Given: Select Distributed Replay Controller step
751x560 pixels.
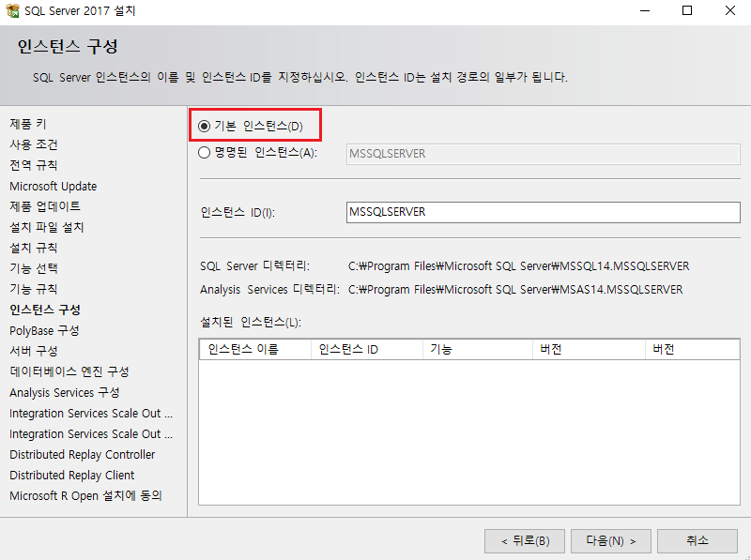Looking at the screenshot, I should (x=83, y=454).
